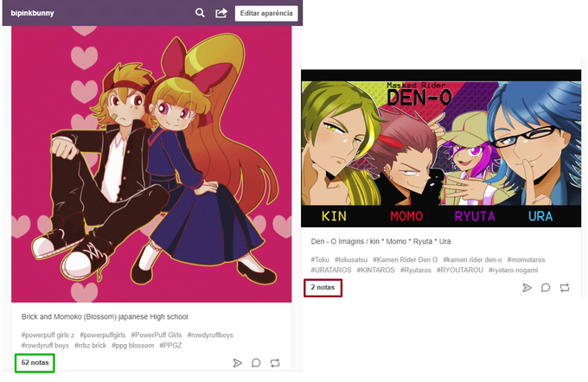Click the caption Brick and Momoko (Blossom) japanese High school
The height and width of the screenshot is (382, 588).
pos(105,317)
